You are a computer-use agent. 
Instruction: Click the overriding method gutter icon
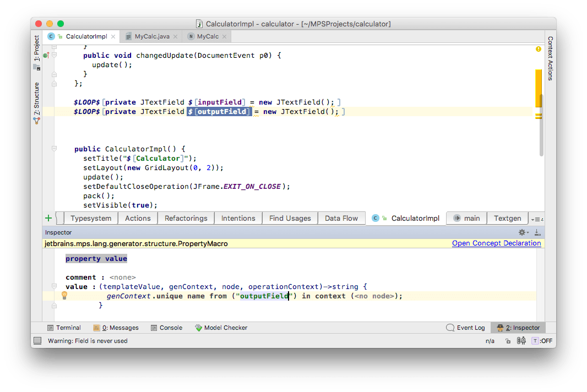tap(46, 55)
